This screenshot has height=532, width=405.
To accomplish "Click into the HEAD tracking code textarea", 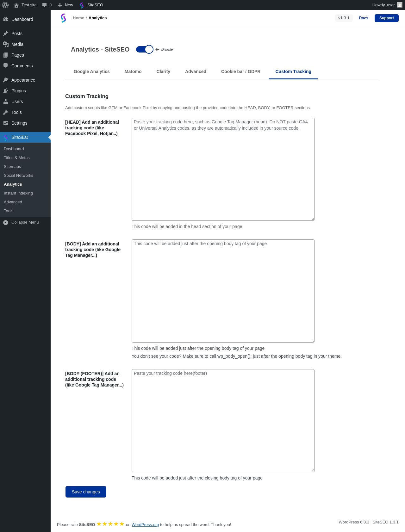I will (x=223, y=169).
